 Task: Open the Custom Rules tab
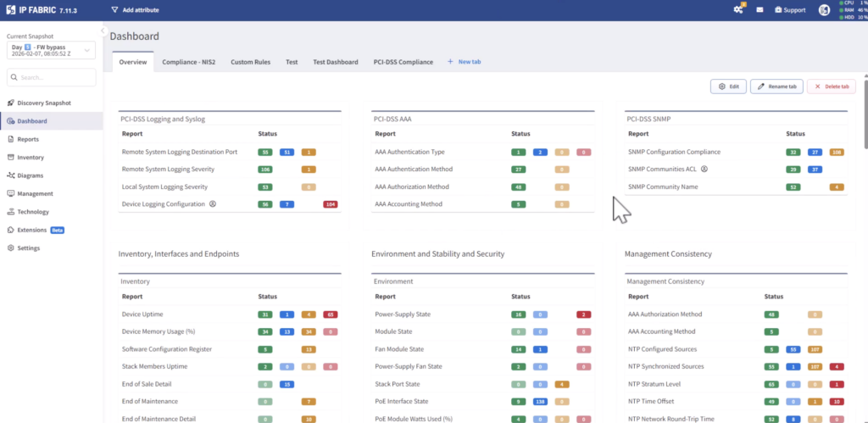click(251, 62)
